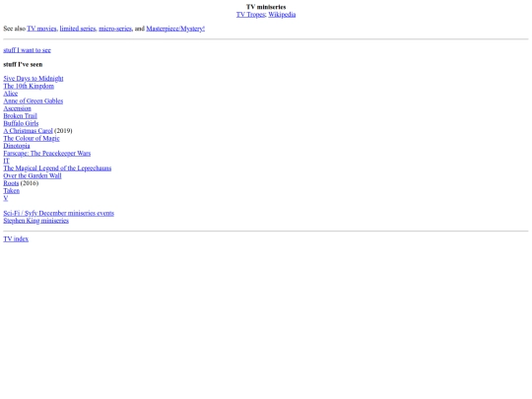Visit the limited series link
Viewport: 532px width, 399px height.
pyautogui.click(x=78, y=29)
